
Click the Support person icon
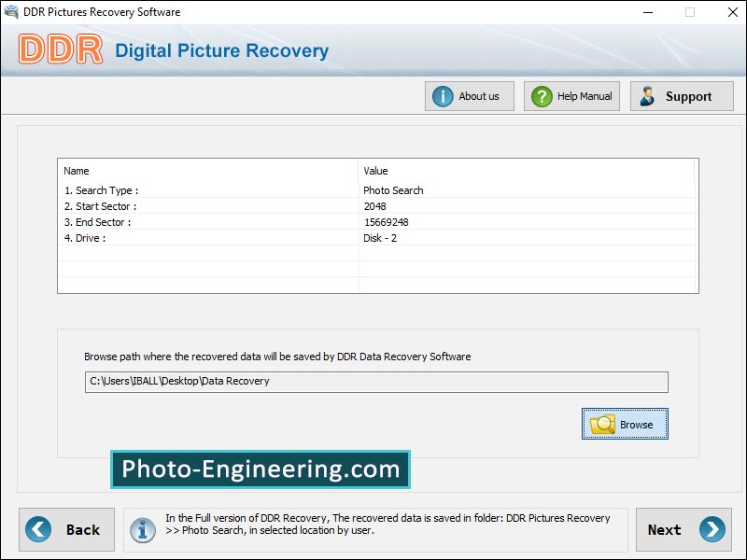[x=650, y=95]
